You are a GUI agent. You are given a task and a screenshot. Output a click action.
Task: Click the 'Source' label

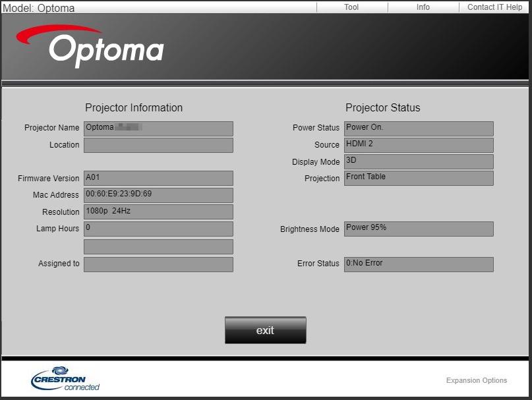[x=327, y=145]
